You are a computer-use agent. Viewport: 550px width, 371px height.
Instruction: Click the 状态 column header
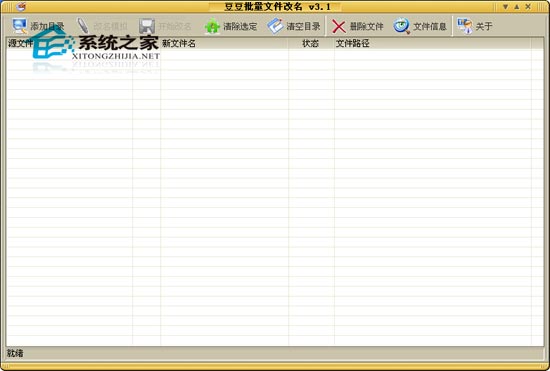311,43
